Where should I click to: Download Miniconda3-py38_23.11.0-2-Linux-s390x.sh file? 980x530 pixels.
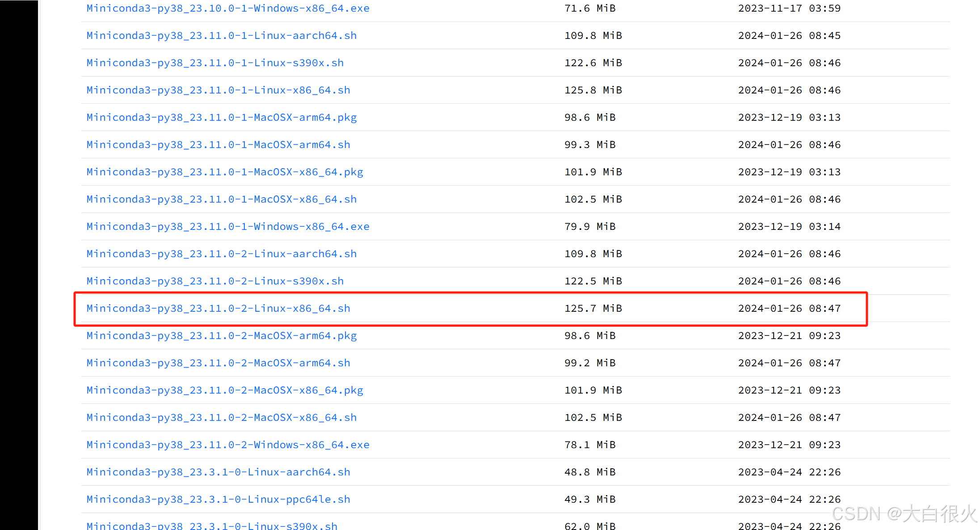tap(215, 281)
